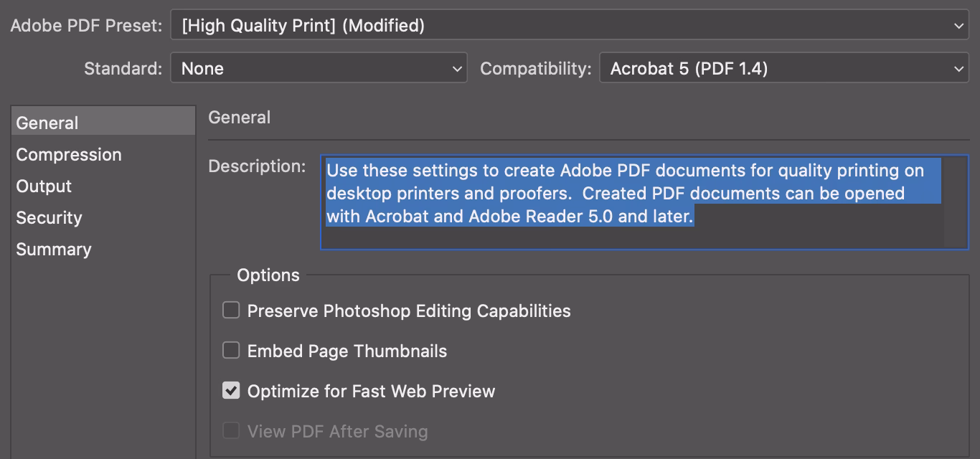Click the Standard dropdown arrow icon

(x=457, y=68)
